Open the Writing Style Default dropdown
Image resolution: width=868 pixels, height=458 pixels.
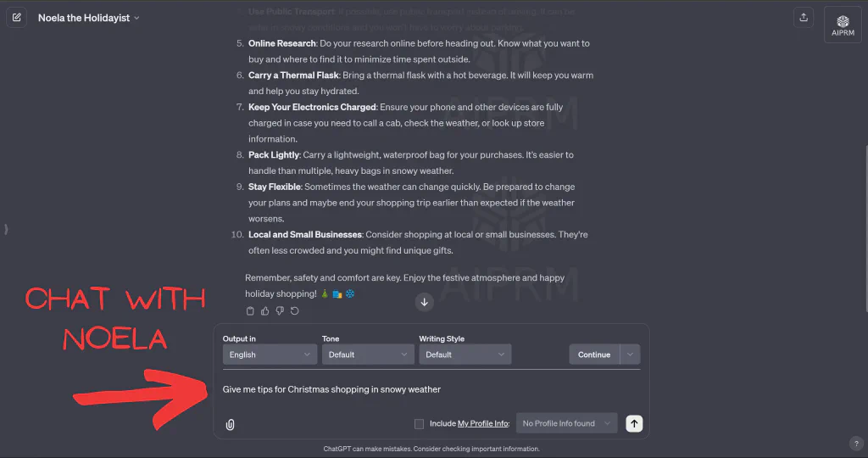pos(465,355)
